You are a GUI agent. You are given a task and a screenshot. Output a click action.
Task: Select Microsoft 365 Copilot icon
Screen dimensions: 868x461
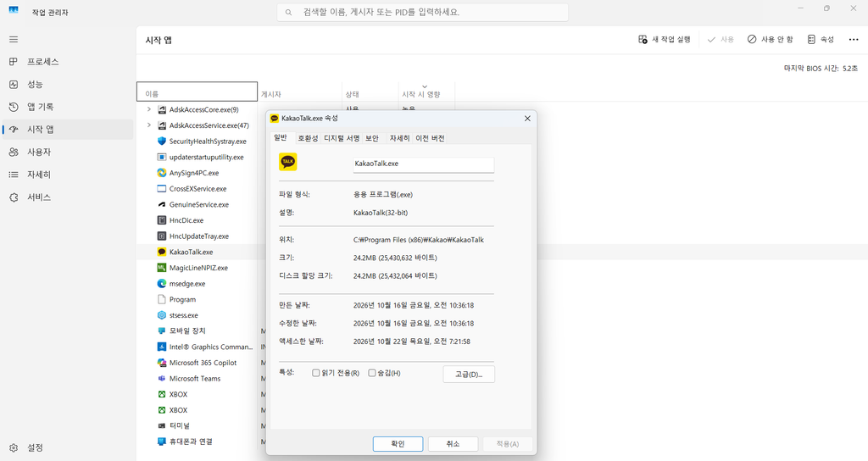[x=162, y=363]
